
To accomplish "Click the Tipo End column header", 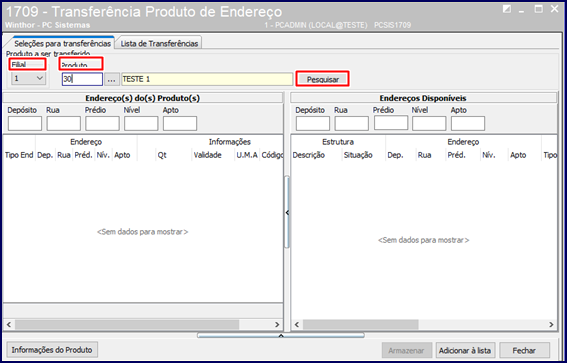I will 19,155.
